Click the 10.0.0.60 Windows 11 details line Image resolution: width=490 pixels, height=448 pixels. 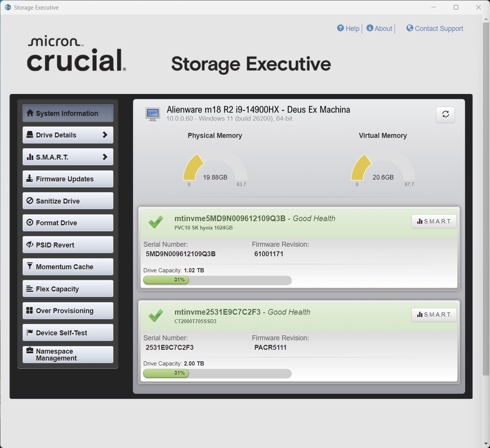230,119
